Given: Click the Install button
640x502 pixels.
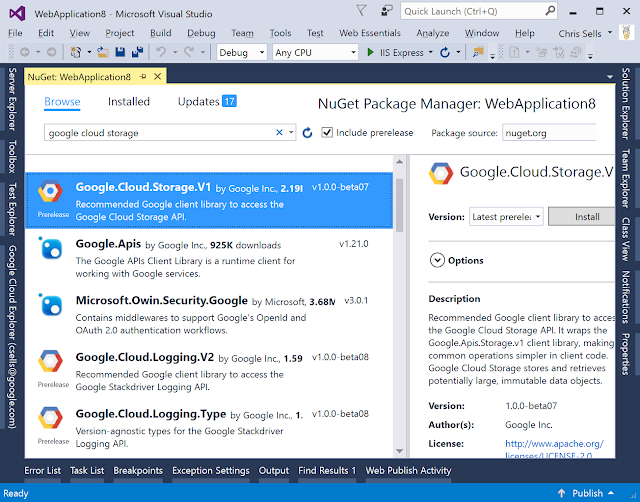Looking at the screenshot, I should pyautogui.click(x=581, y=217).
